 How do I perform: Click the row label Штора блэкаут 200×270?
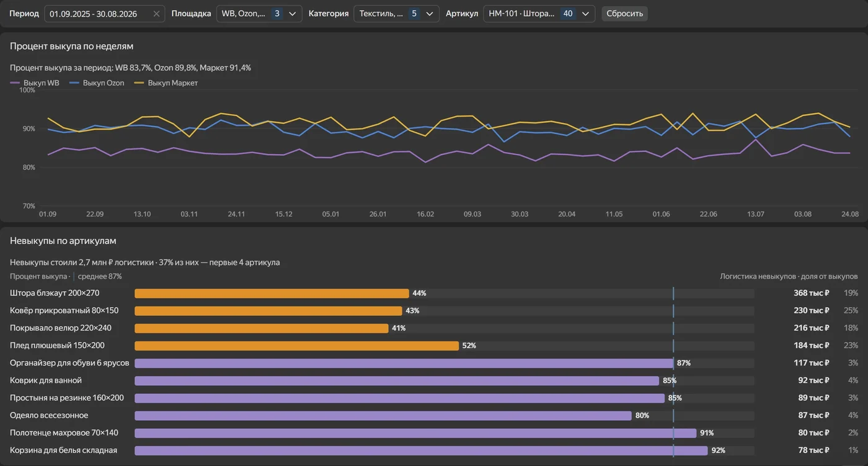pos(55,293)
